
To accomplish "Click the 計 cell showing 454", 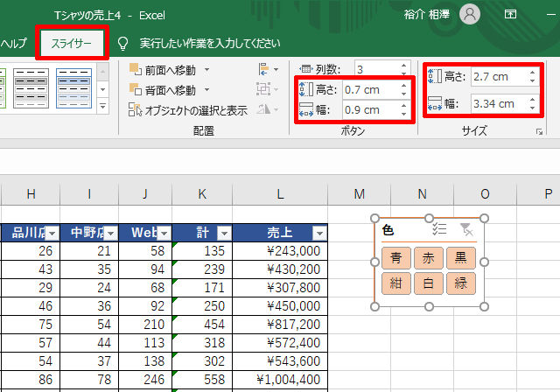I will coord(202,325).
